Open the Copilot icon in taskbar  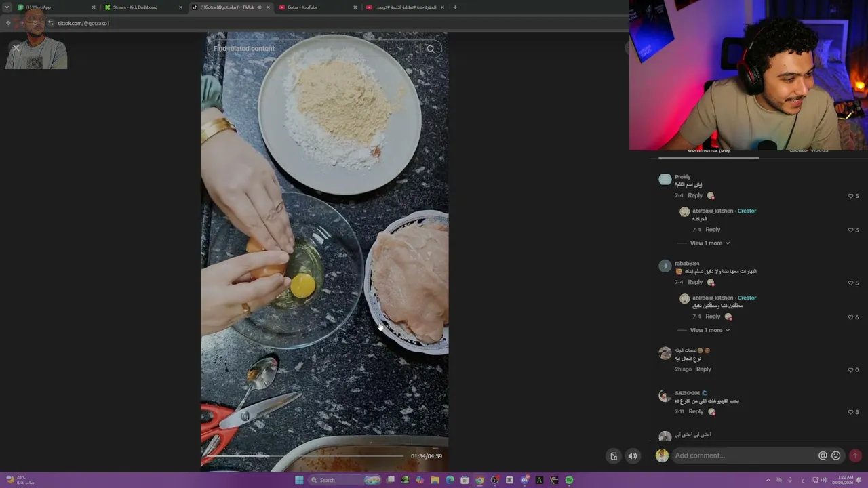point(420,480)
